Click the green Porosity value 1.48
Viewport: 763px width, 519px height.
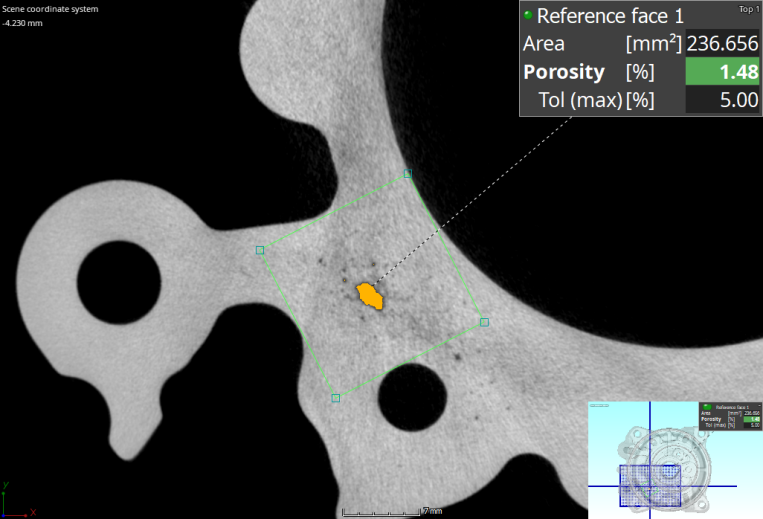coord(720,72)
